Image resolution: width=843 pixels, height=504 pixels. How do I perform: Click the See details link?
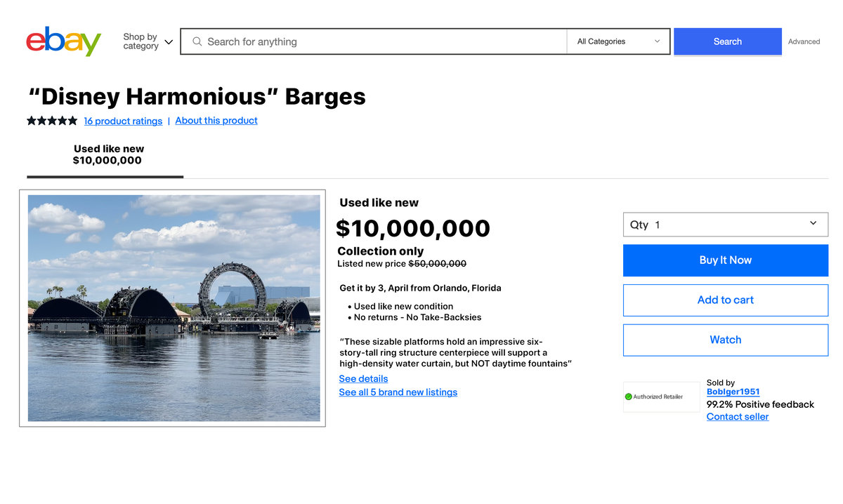[x=363, y=378]
